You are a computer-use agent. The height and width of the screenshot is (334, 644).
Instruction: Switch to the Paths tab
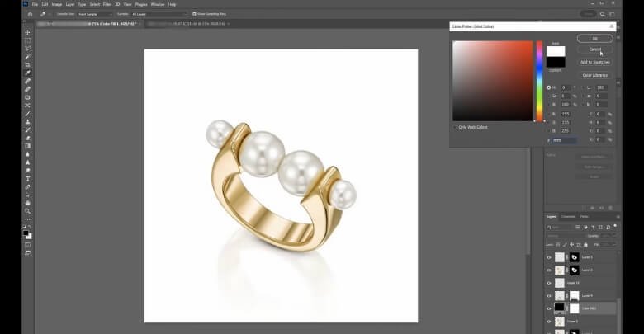click(584, 217)
